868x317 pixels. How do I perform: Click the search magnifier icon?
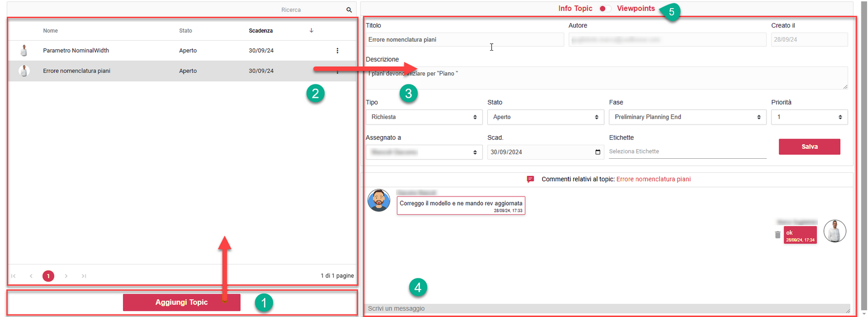pos(349,10)
